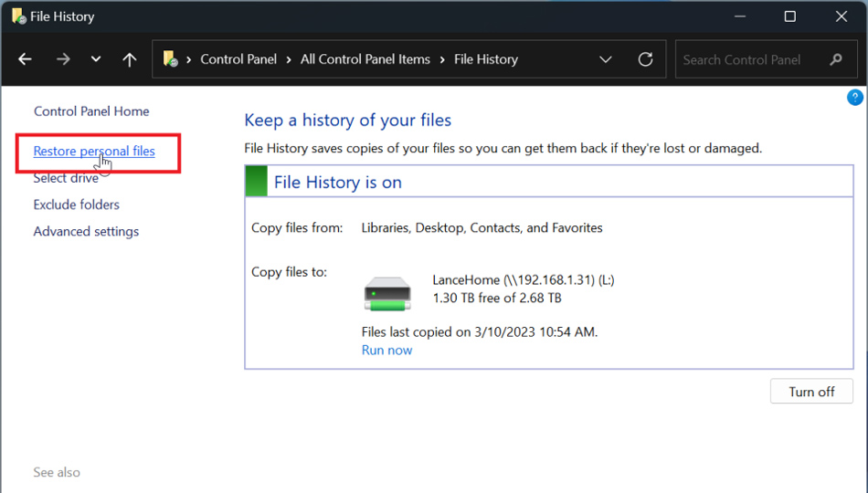Image resolution: width=868 pixels, height=493 pixels.
Task: Select All Control Panel Items breadcrumb
Action: pyautogui.click(x=365, y=59)
